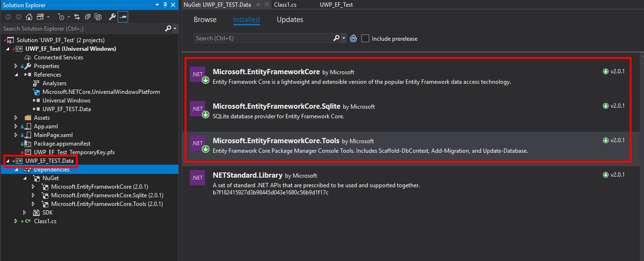Pin the Solution Explorer panel with pushpin icon
644x261 pixels.
tap(165, 5)
